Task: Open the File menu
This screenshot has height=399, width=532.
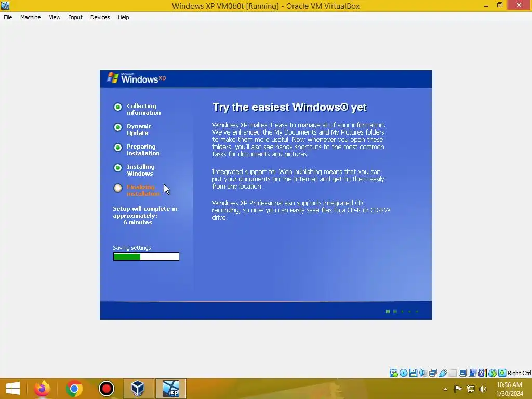Action: 8,17
